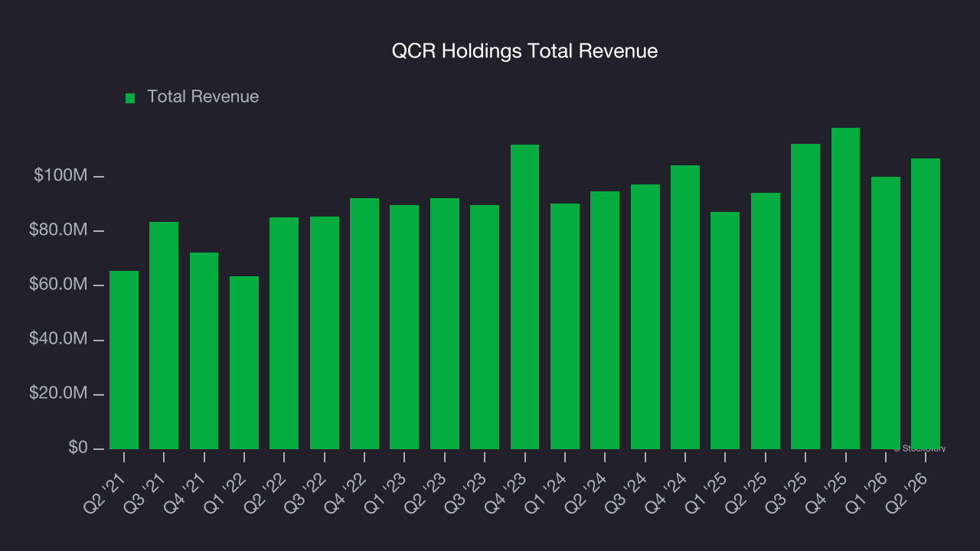The height and width of the screenshot is (551, 980).
Task: Pick the Q3 '22 revenue bar
Action: (x=325, y=333)
